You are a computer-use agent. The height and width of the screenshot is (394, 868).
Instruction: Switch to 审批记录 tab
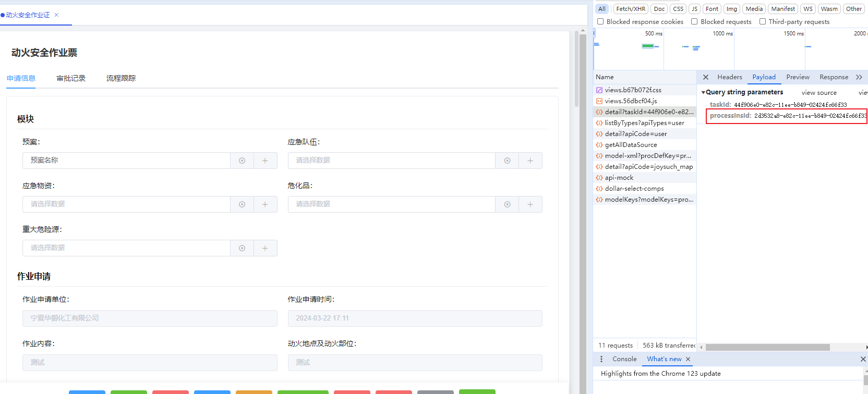(71, 78)
